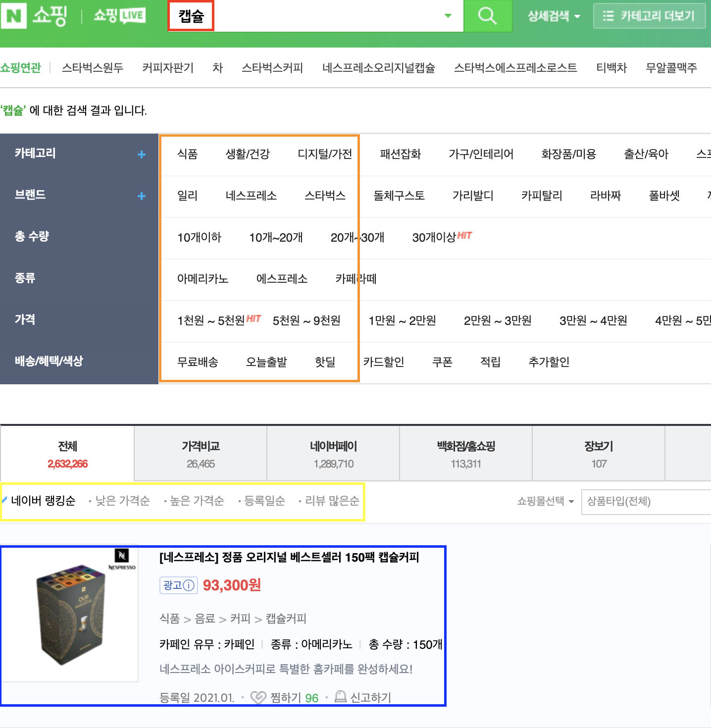Click the search magnifier button
This screenshot has width=711, height=728.
click(x=487, y=16)
